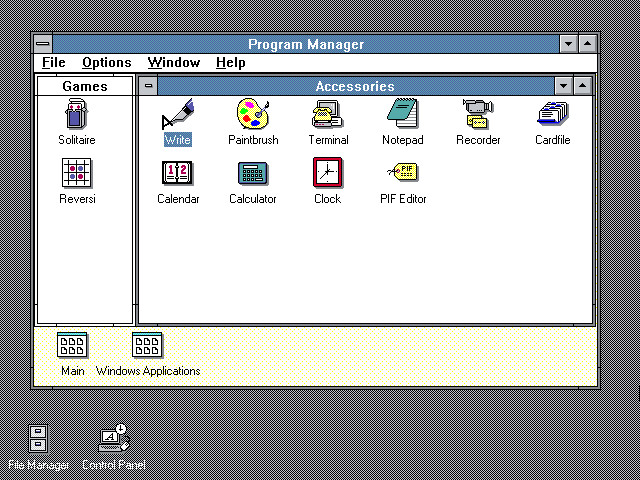Click the File Manager desktop icon
The width and height of the screenshot is (640, 480).
[38, 439]
